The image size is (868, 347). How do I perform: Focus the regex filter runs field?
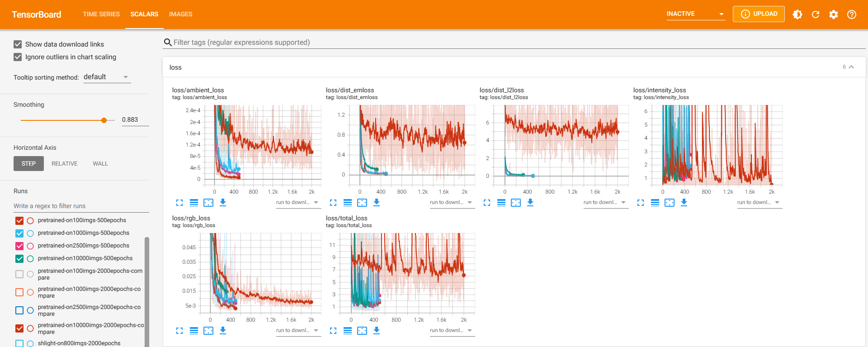[x=81, y=206]
